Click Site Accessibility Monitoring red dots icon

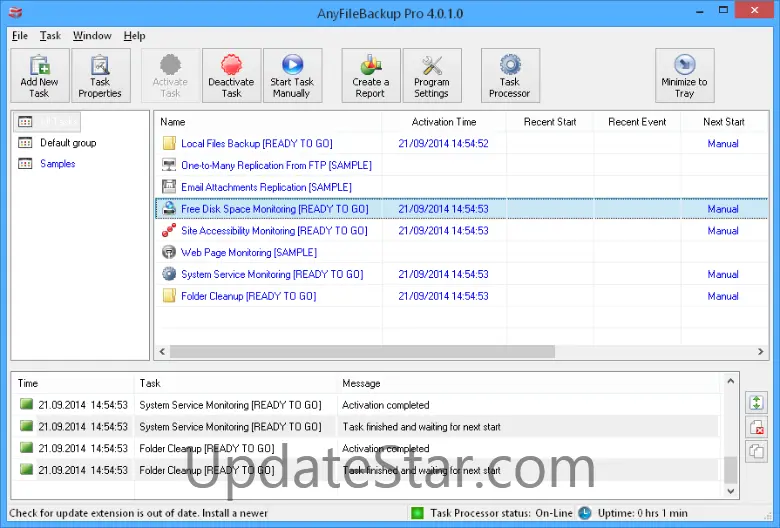click(x=169, y=230)
